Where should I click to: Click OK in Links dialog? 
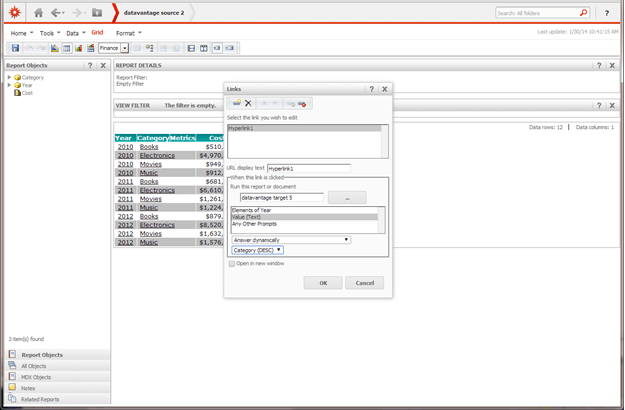coord(323,283)
